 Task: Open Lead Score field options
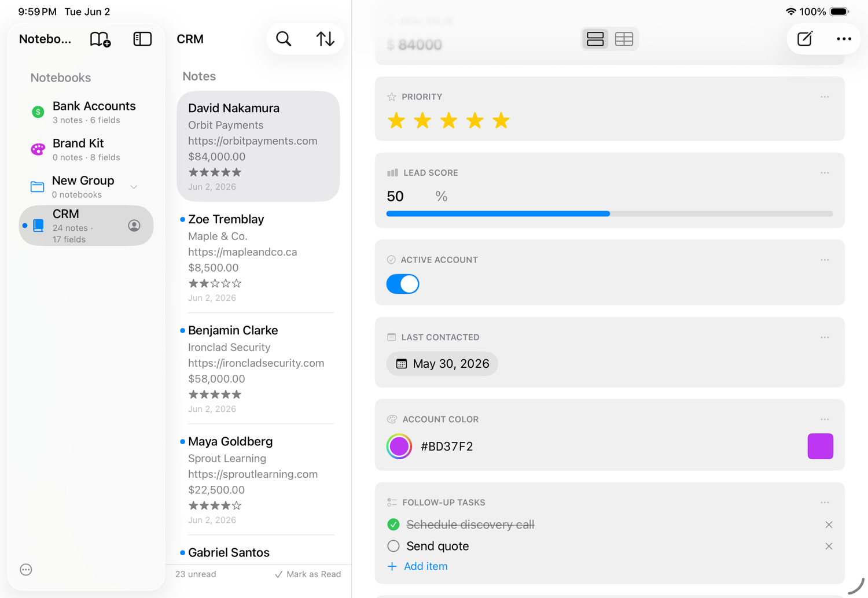[x=825, y=172]
